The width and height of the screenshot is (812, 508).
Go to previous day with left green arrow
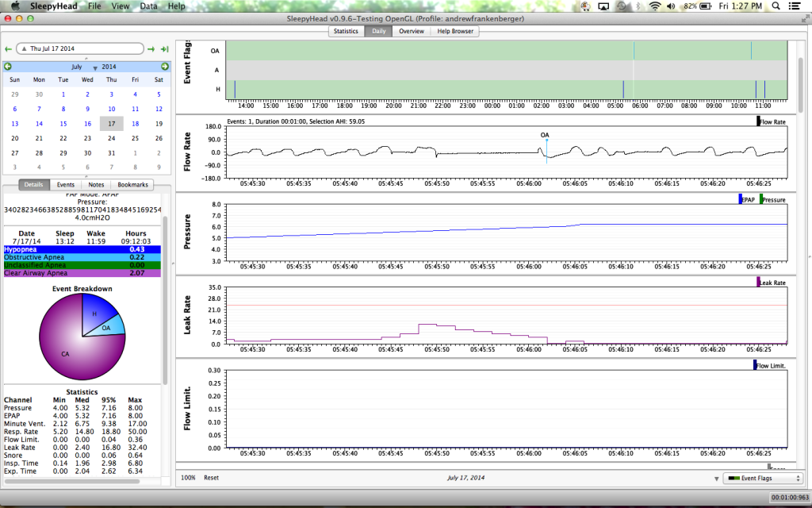point(8,49)
